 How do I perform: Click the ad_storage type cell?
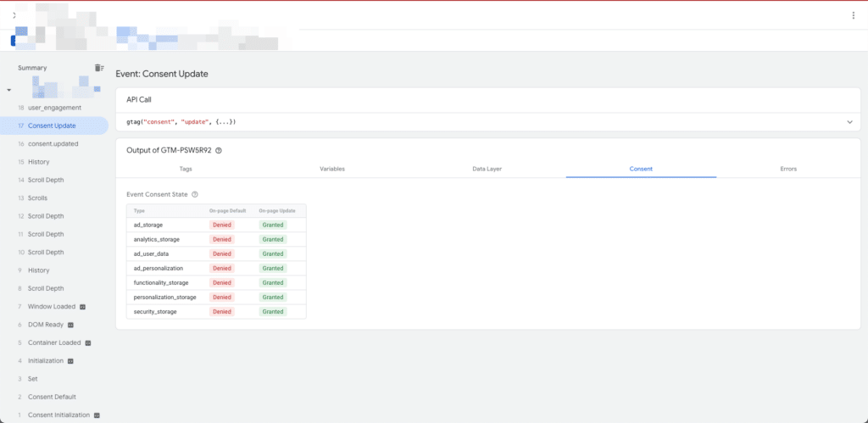pos(147,225)
